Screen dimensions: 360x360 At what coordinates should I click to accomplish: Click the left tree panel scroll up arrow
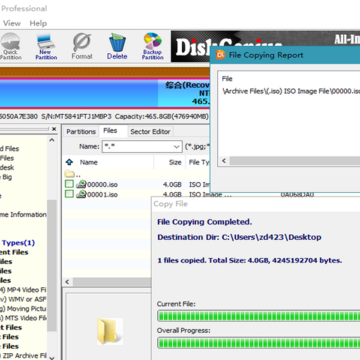pos(52,140)
